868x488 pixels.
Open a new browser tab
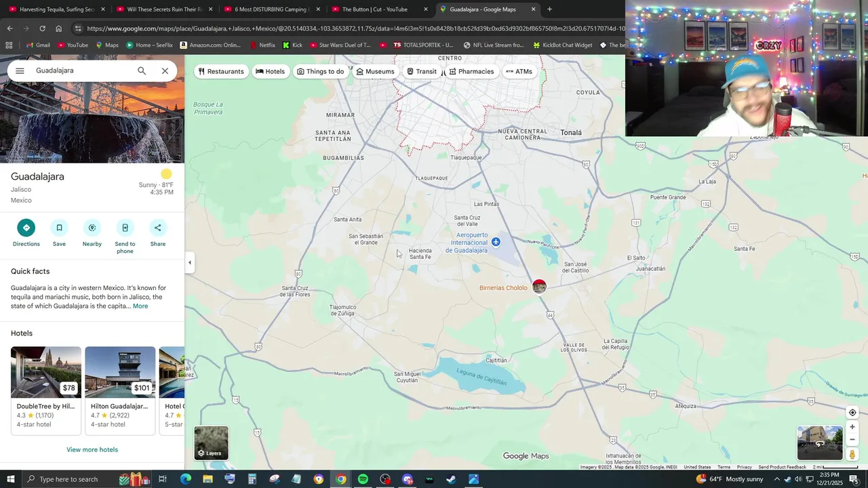pyautogui.click(x=549, y=9)
